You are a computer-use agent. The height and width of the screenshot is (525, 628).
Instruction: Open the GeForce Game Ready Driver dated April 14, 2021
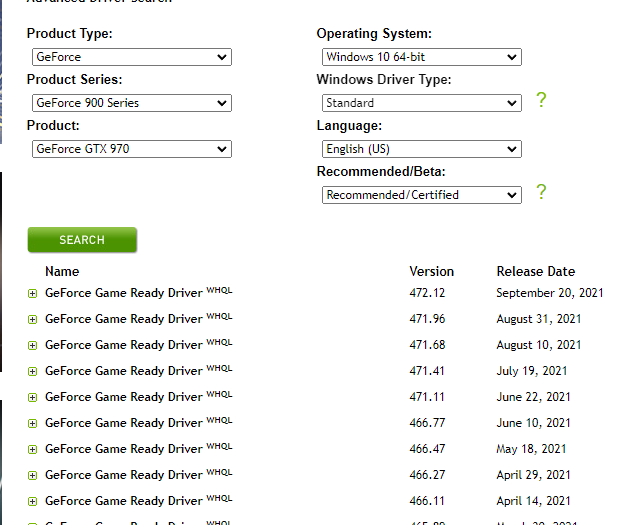click(x=139, y=501)
